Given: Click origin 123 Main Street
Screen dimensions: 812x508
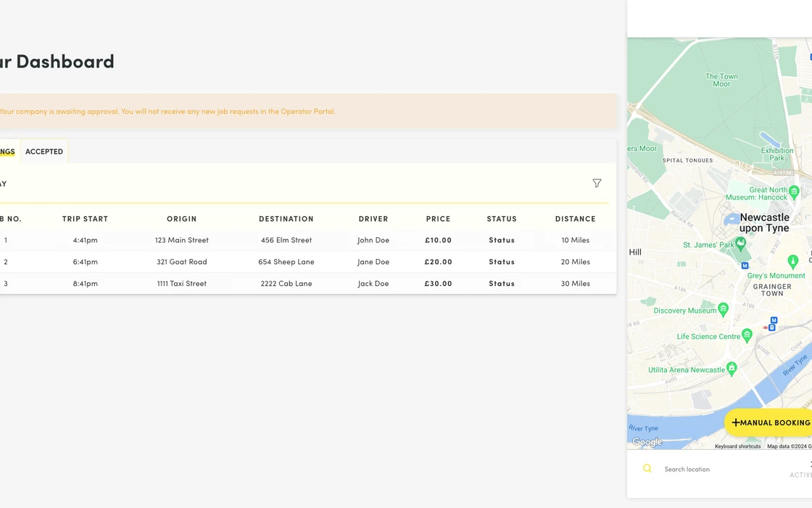Looking at the screenshot, I should click(x=182, y=240).
